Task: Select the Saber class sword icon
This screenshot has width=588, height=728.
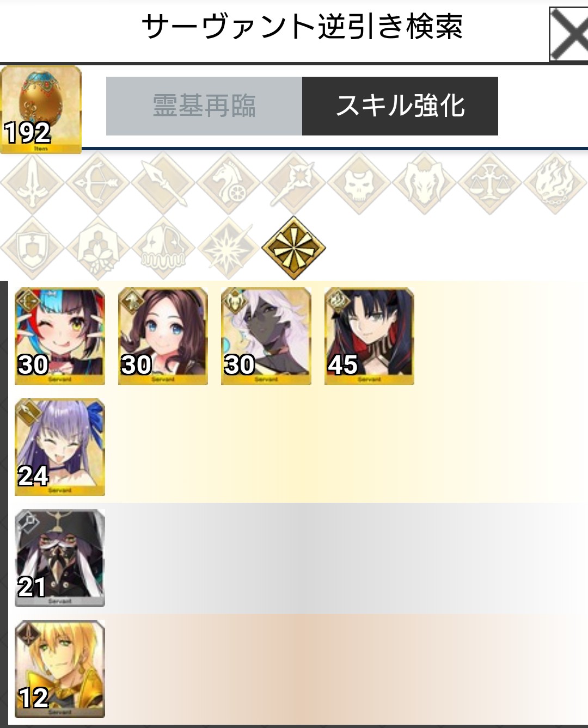Action: pyautogui.click(x=33, y=183)
